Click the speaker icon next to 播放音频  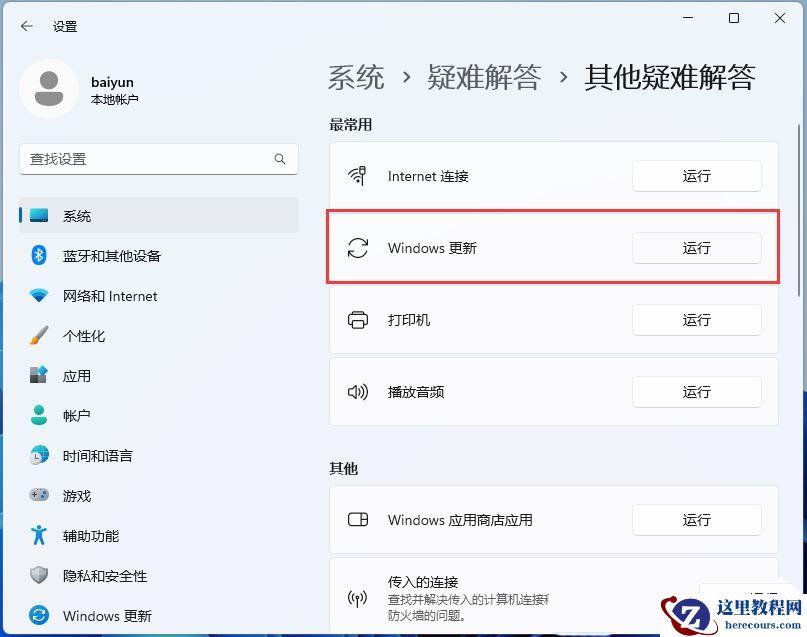[357, 392]
